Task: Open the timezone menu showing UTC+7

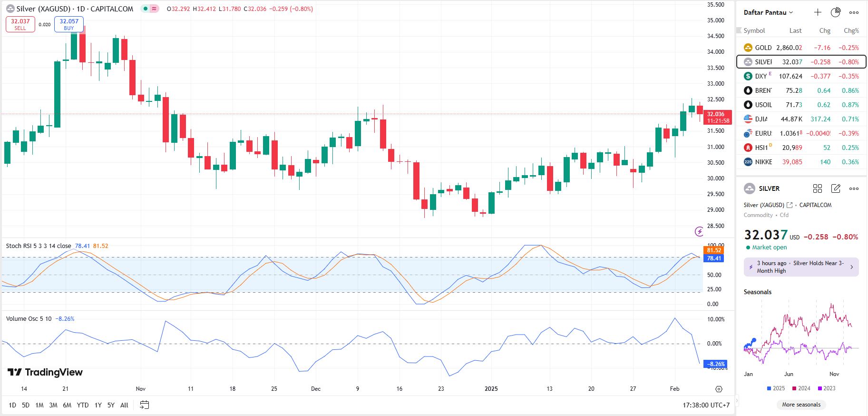Action: (x=706, y=405)
